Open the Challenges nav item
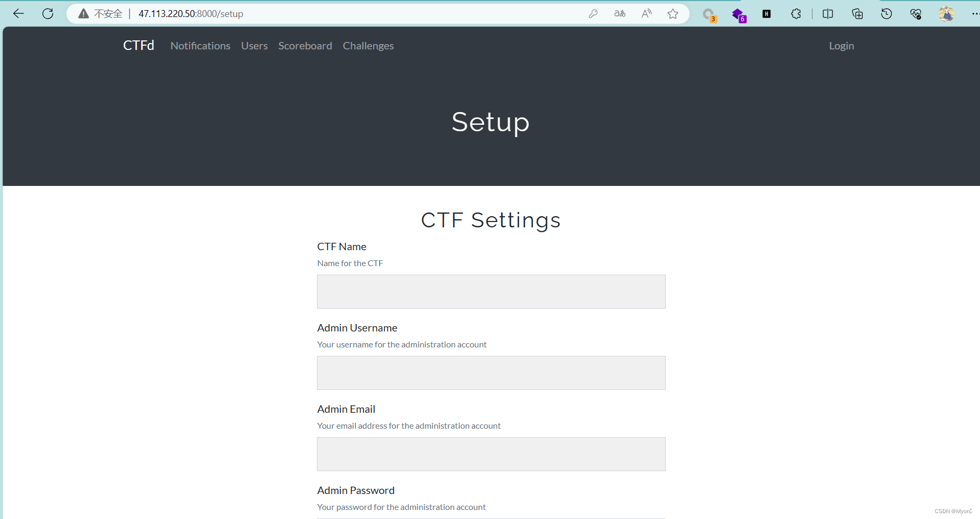980x519 pixels. (368, 46)
